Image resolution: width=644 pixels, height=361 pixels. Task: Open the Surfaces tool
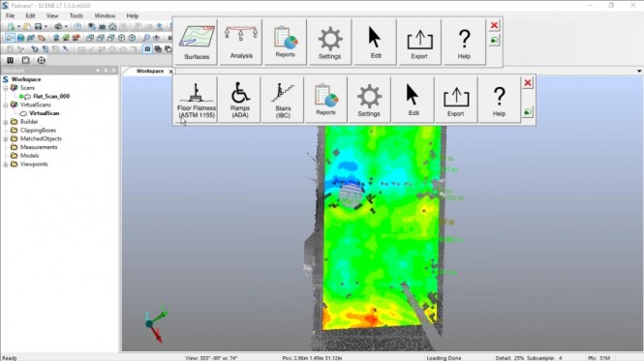197,42
